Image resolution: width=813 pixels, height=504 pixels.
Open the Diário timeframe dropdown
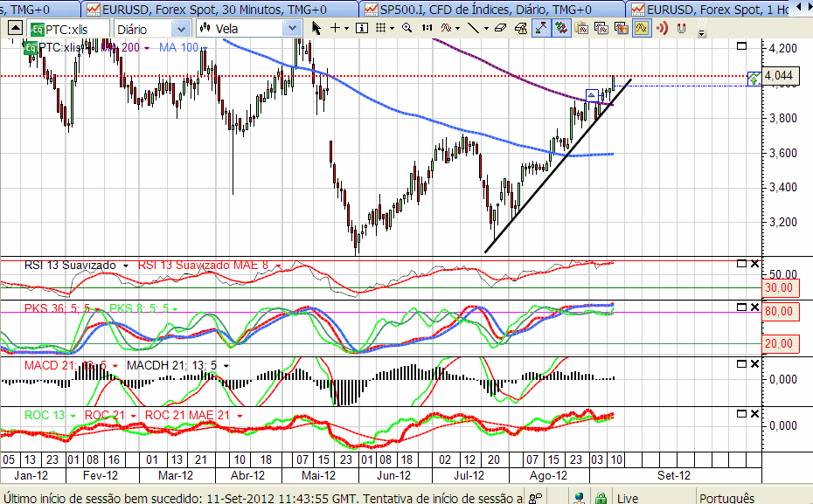(x=151, y=29)
